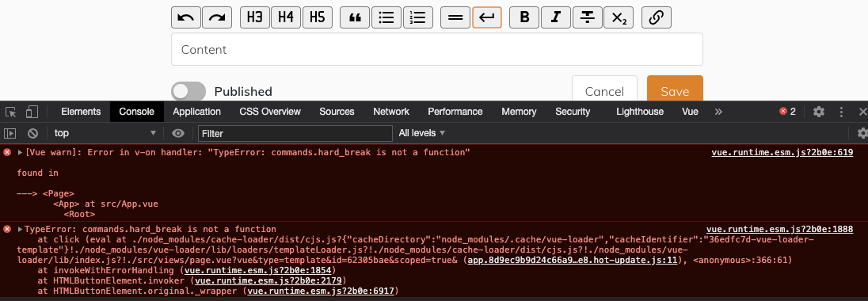Screen dimensions: 868x301
Task: Click into the Content editor field
Action: pyautogui.click(x=436, y=49)
